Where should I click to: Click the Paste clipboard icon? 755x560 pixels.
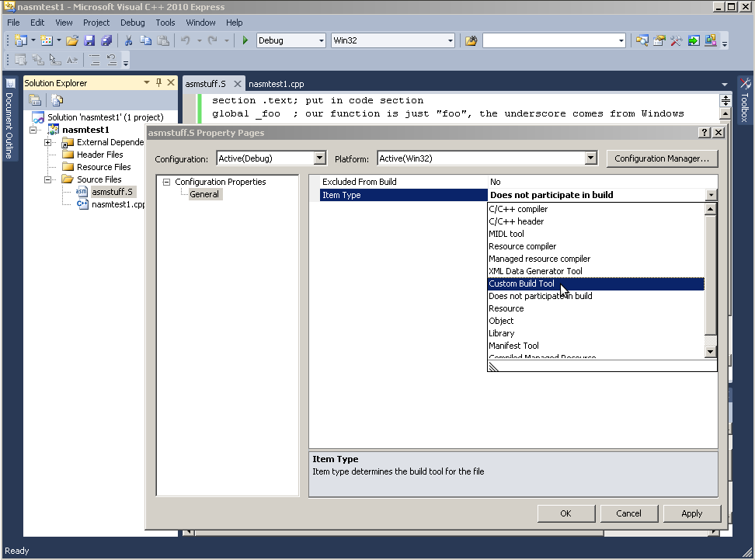coord(163,40)
